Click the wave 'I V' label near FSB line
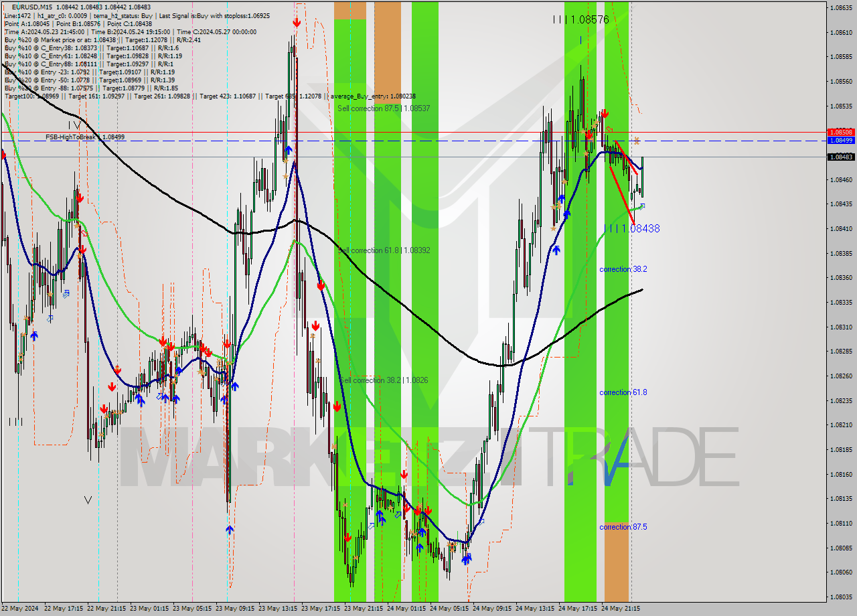857x616 pixels. coord(75,125)
